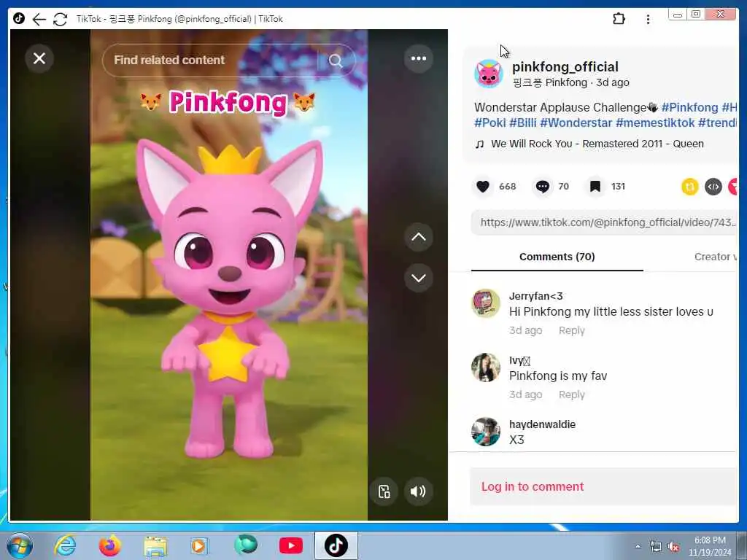Click the pinkfong_official username
Viewport: 747px width, 560px height.
pyautogui.click(x=565, y=66)
